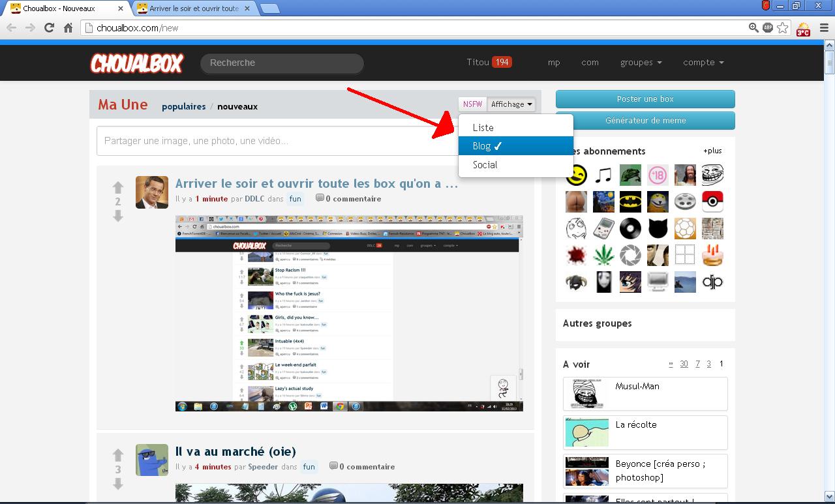
Task: Bookmark this page with the star icon
Action: [783, 27]
